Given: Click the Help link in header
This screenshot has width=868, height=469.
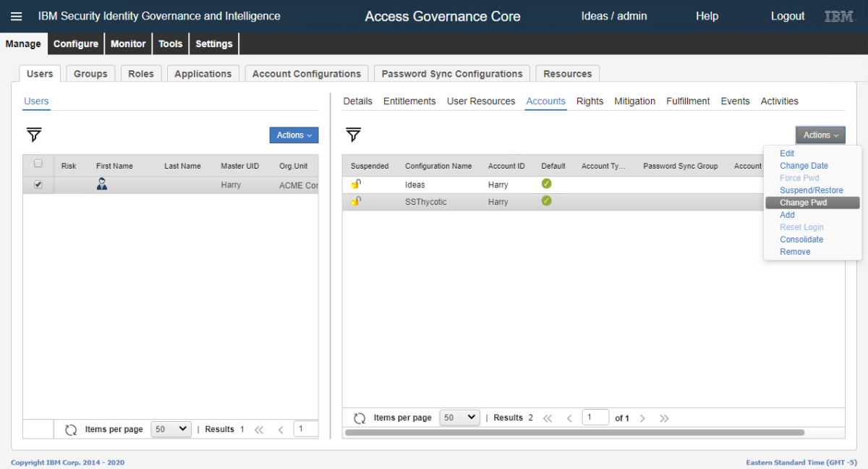Looking at the screenshot, I should 707,16.
